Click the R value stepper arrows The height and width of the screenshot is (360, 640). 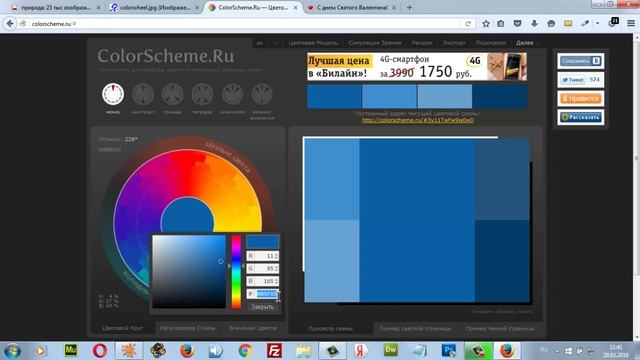(276, 256)
